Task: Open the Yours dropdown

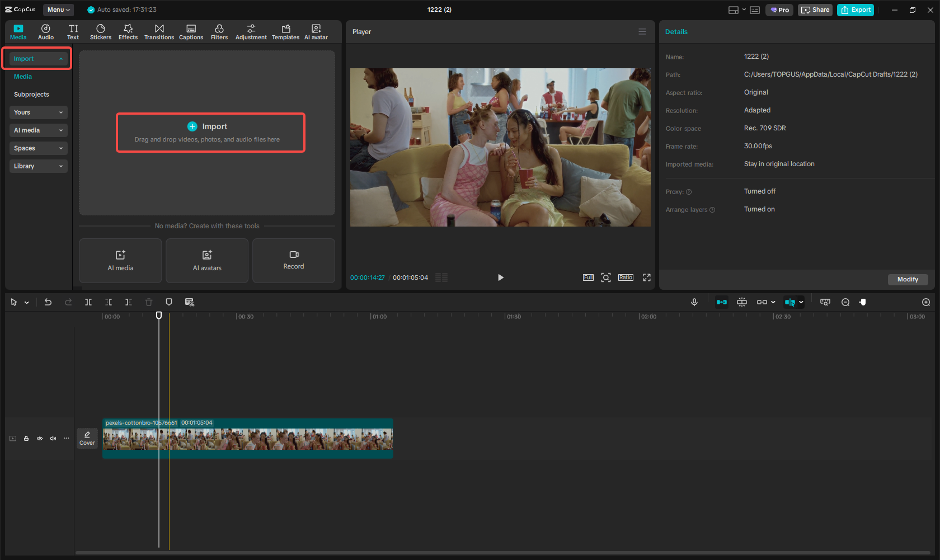Action: (38, 112)
